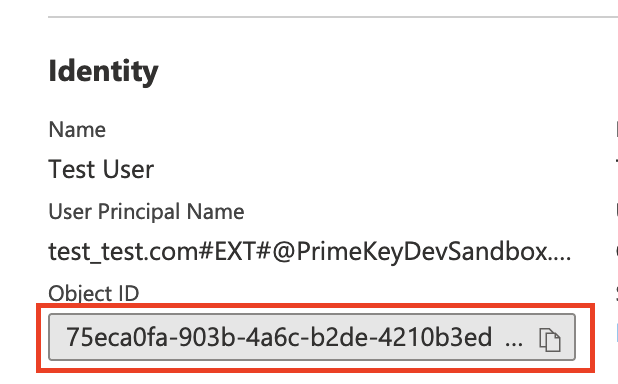Click the User Principal Name label
618x384 pixels.
pos(146,212)
